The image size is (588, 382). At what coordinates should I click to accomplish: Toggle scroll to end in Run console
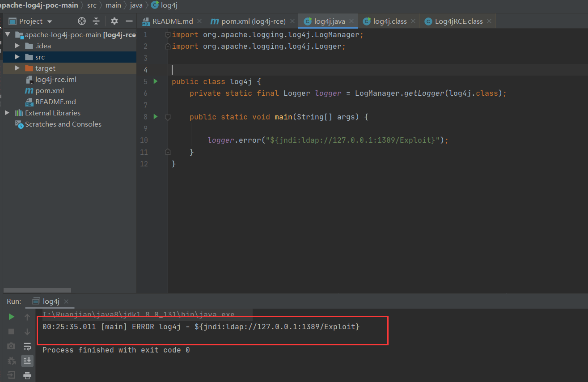pyautogui.click(x=27, y=361)
